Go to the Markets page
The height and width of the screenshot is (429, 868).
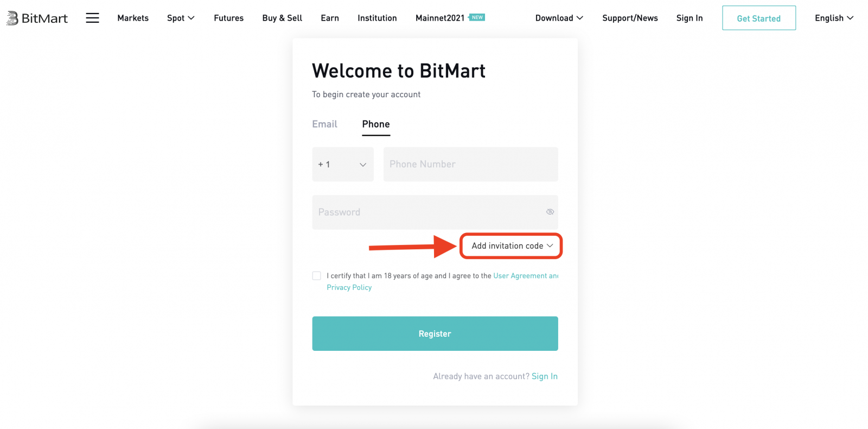[133, 18]
